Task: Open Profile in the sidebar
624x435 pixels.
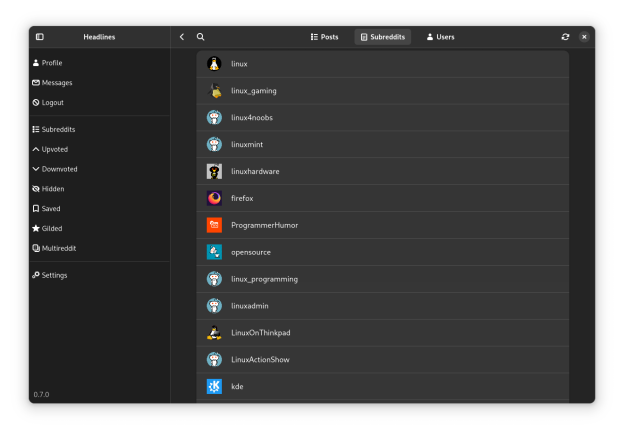Action: [x=99, y=63]
